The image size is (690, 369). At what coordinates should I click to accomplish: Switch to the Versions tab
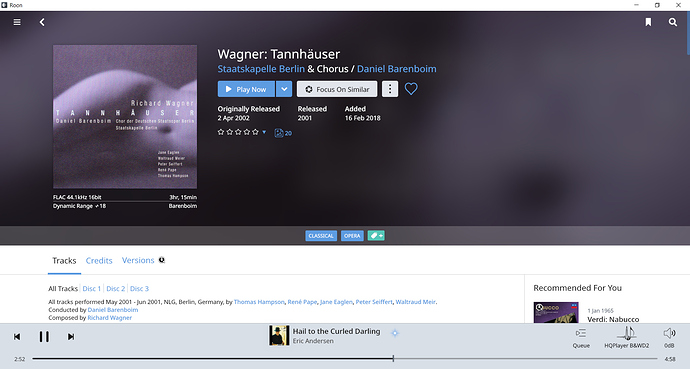click(138, 260)
